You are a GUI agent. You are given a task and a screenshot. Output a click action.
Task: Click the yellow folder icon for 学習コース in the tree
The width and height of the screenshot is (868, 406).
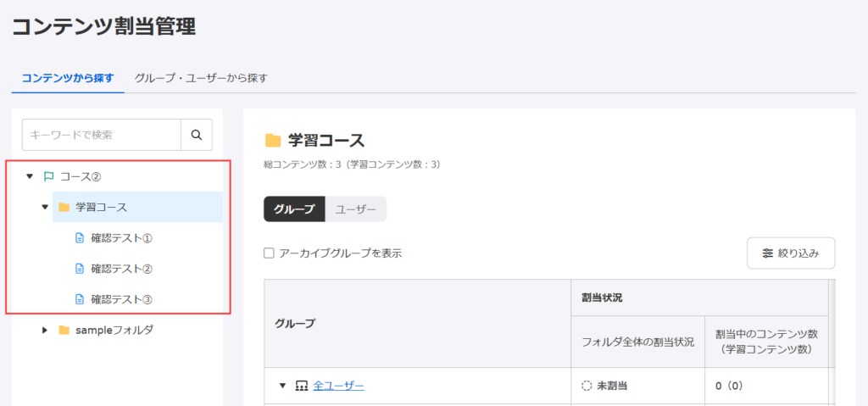64,208
